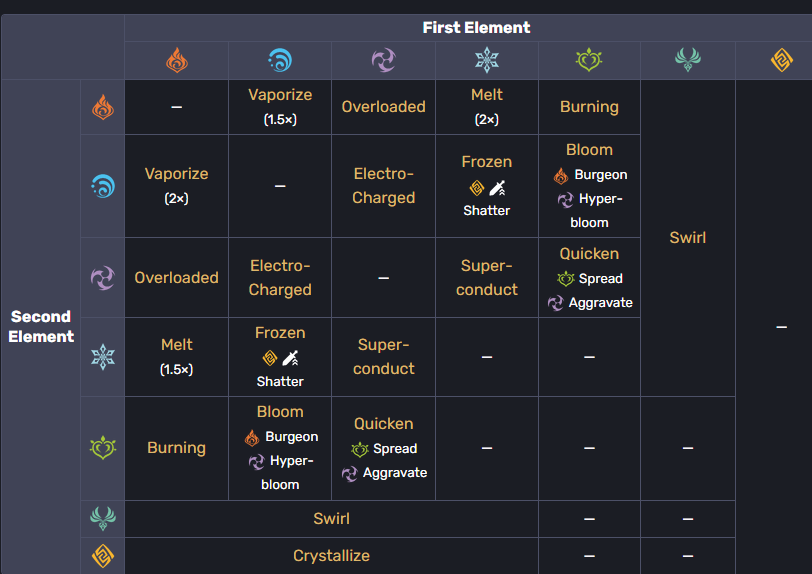The width and height of the screenshot is (812, 574).
Task: Open the Melt (2×) reaction link
Action: pyautogui.click(x=487, y=95)
